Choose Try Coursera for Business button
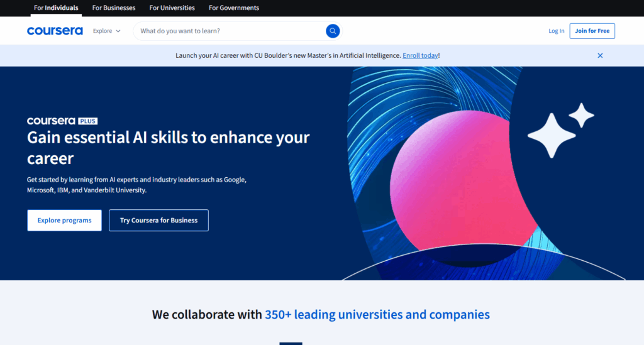Image resolution: width=644 pixels, height=345 pixels. (x=158, y=221)
